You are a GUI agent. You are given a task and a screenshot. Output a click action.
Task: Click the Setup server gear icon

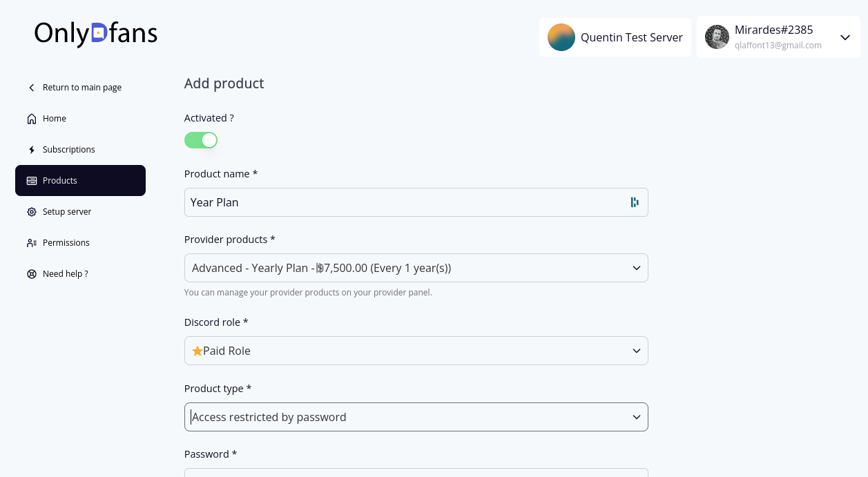pyautogui.click(x=32, y=212)
